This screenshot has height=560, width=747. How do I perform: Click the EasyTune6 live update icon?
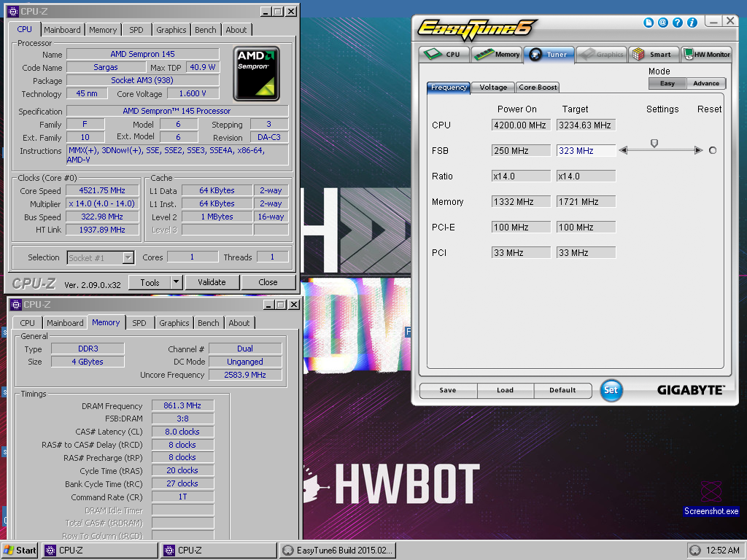pyautogui.click(x=649, y=23)
